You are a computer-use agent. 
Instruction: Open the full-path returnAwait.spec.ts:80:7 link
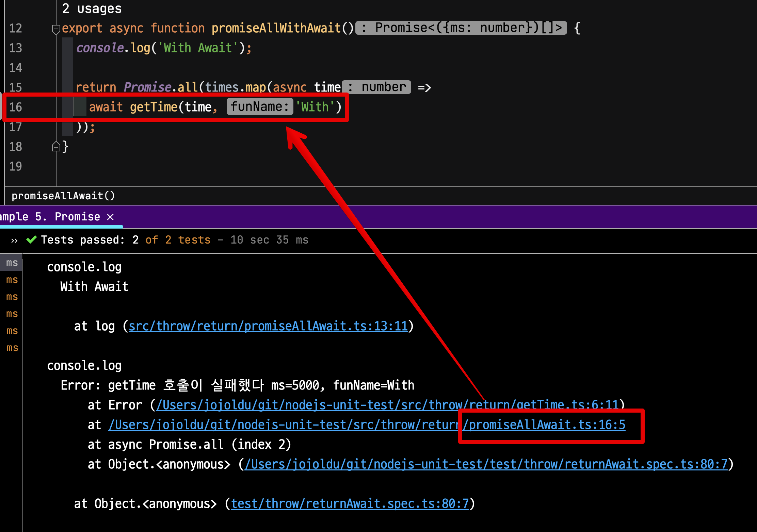coord(486,464)
